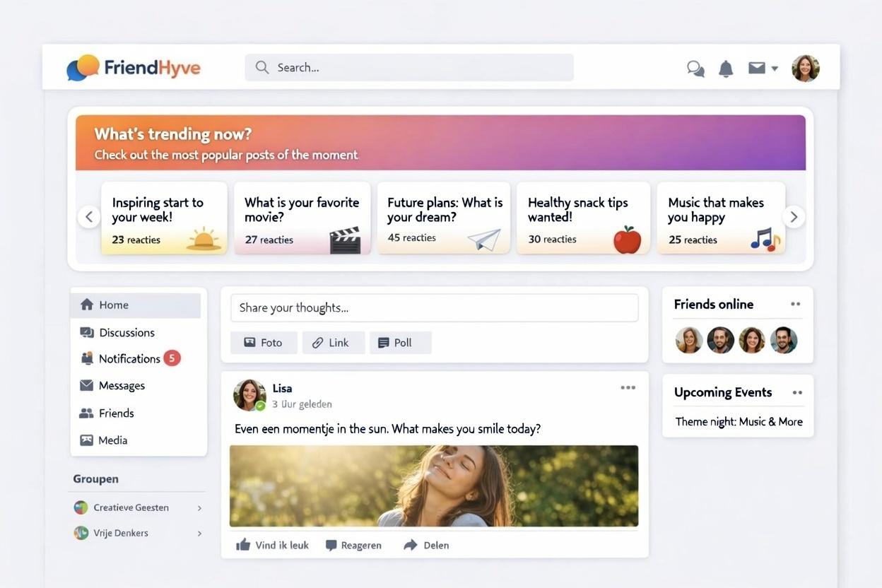
Task: Click the FriendHyve logo
Action: pyautogui.click(x=134, y=68)
